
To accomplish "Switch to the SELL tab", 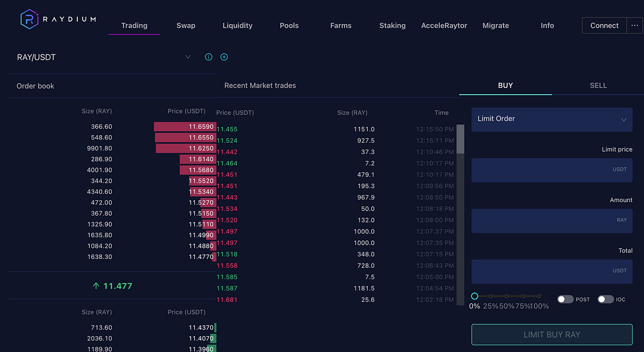I will coord(598,86).
